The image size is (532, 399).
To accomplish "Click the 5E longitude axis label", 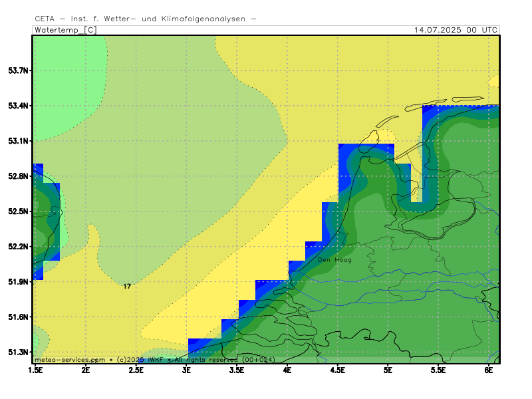I will [388, 370].
